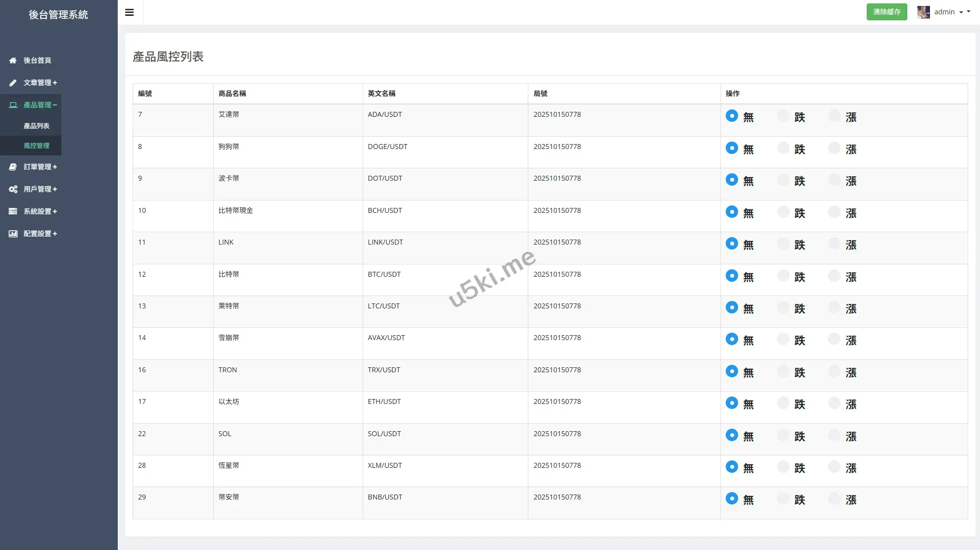Click the admin avatar thumbnail
Image resolution: width=980 pixels, height=550 pixels.
923,12
